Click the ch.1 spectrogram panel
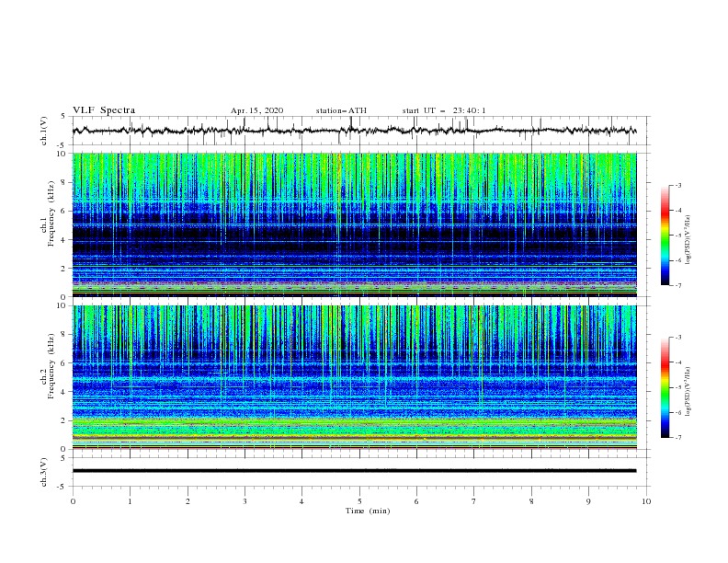The height and width of the screenshot is (563, 728). (354, 224)
